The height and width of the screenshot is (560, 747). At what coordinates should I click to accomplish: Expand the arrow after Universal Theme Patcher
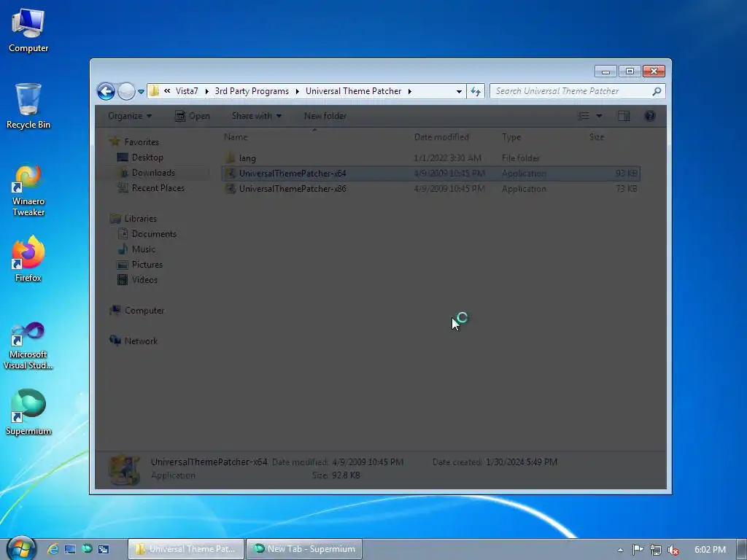point(410,91)
